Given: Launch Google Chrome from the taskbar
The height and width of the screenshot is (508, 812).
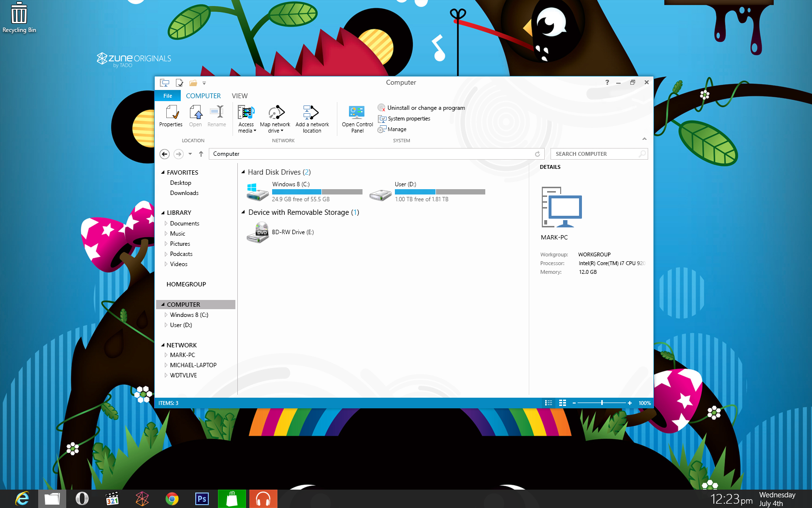Looking at the screenshot, I should 172,498.
